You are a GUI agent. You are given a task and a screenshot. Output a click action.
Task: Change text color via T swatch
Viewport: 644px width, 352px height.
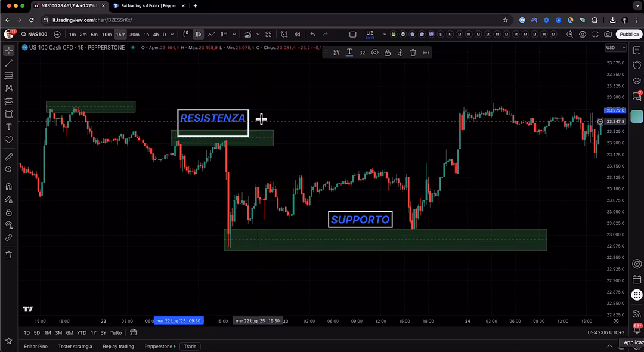tap(349, 53)
